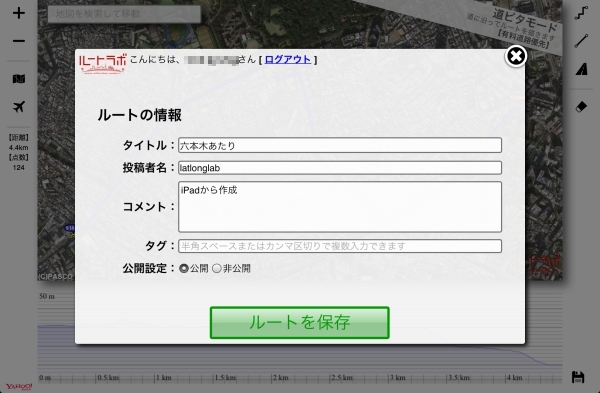The image size is (600, 393).
Task: Select the eraser tool
Action: 581,107
